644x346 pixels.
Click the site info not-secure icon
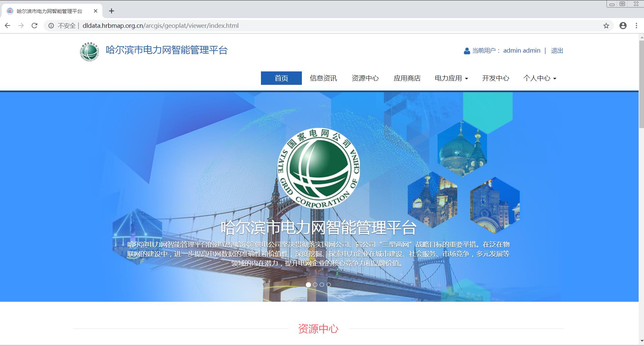click(x=51, y=26)
